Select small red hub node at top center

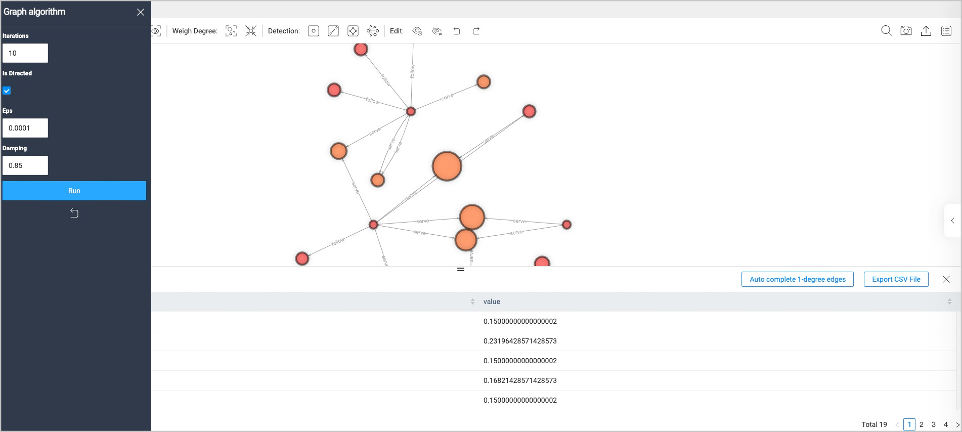[411, 111]
